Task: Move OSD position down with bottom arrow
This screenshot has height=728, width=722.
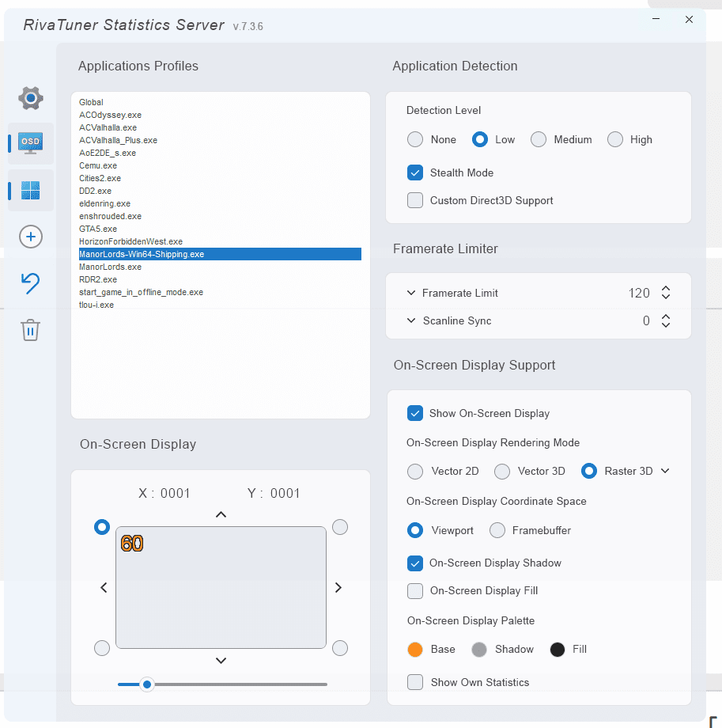Action: click(221, 660)
